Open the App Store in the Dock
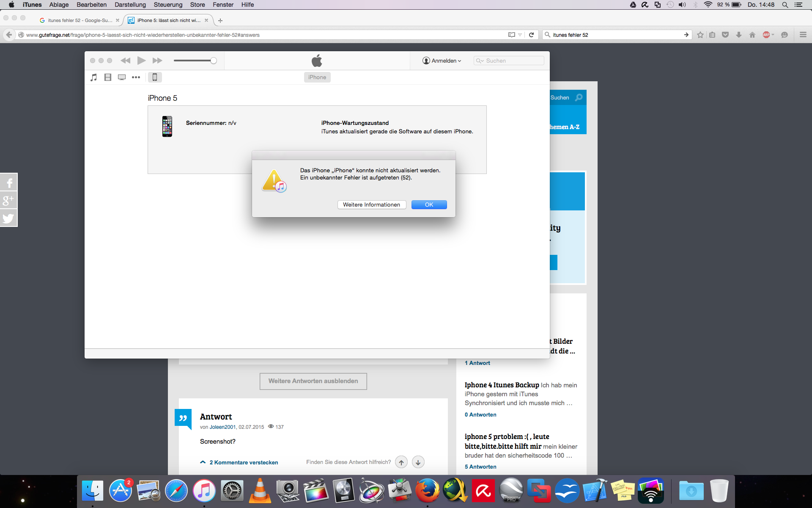The height and width of the screenshot is (508, 812). point(121,491)
